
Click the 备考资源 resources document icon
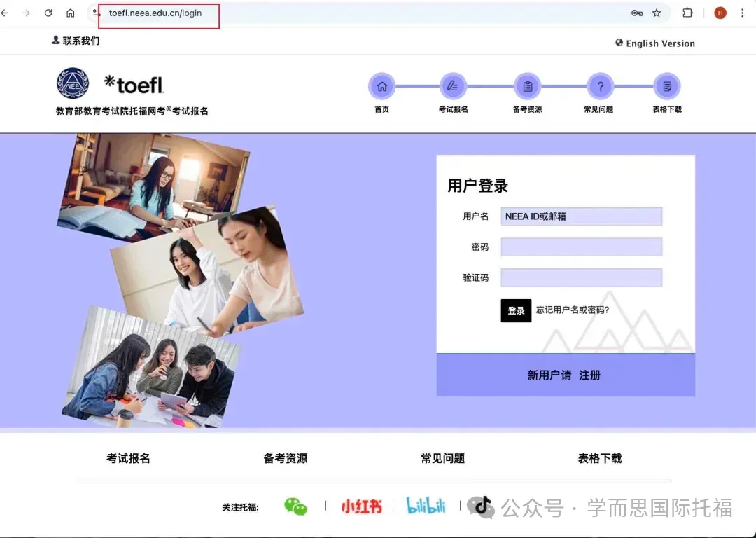coord(527,85)
